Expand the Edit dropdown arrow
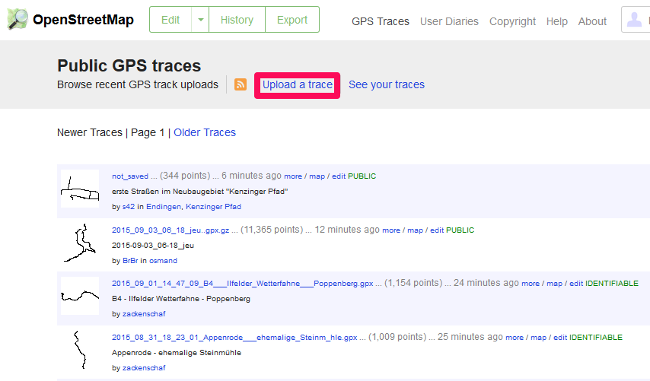This screenshot has width=650, height=381. pyautogui.click(x=201, y=19)
